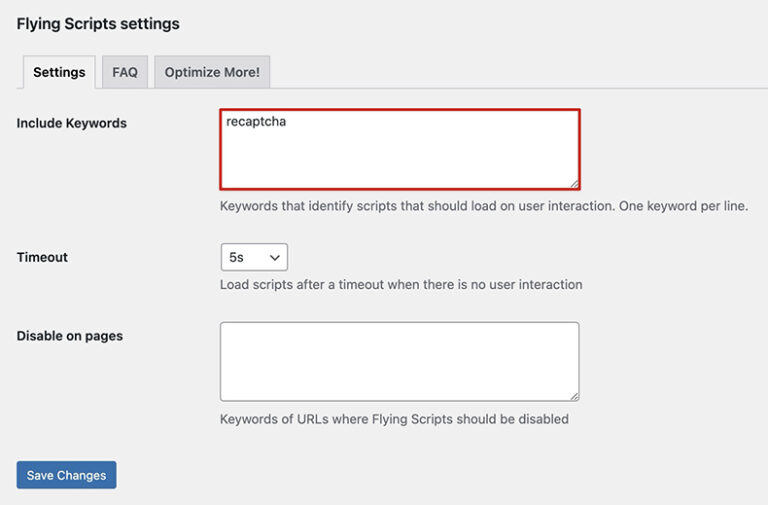The image size is (768, 505).
Task: Click the 5s value in Timeout select
Action: pyautogui.click(x=237, y=257)
